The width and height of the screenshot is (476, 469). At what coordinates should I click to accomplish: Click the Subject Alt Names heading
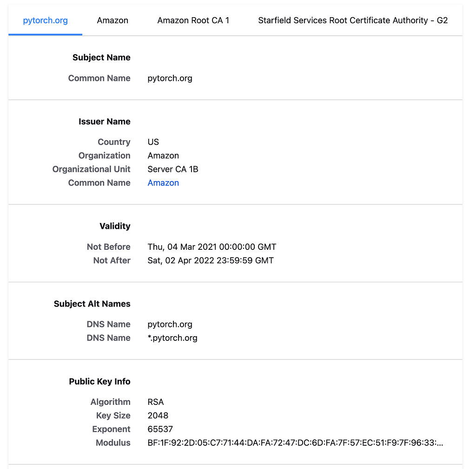[92, 304]
